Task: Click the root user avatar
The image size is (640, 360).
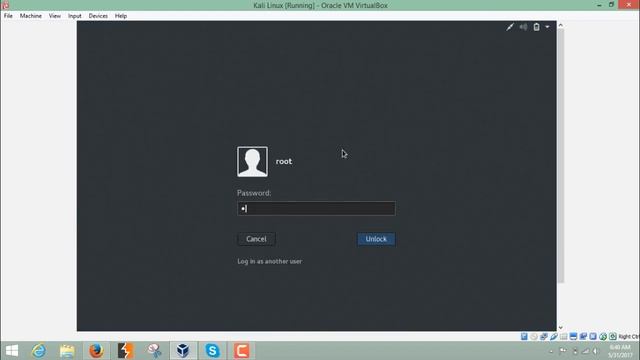Action: [x=253, y=162]
